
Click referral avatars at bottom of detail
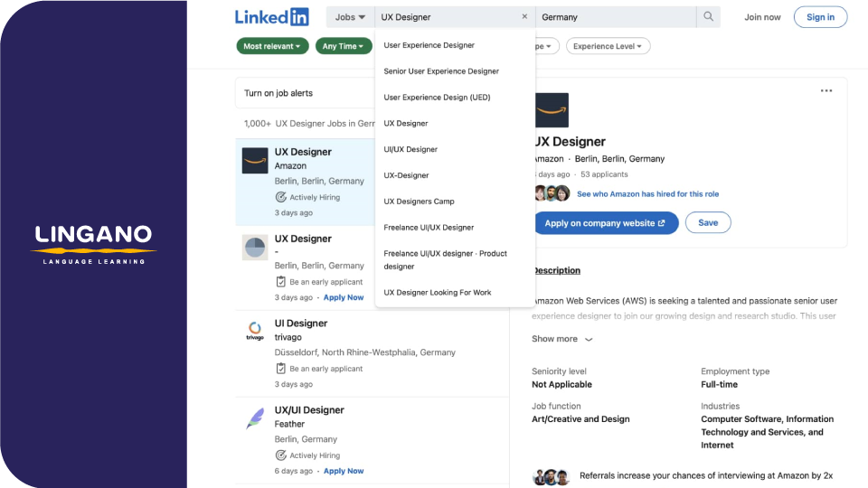coord(551,476)
